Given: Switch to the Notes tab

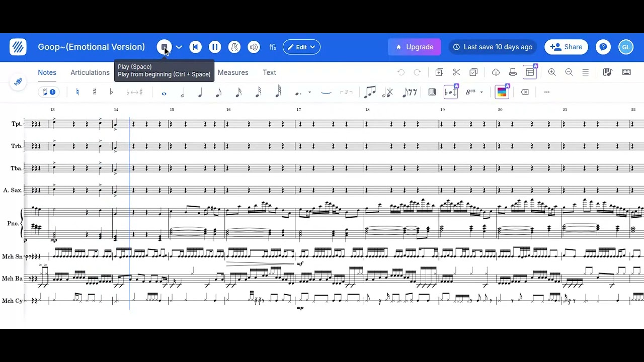Looking at the screenshot, I should click(x=47, y=72).
